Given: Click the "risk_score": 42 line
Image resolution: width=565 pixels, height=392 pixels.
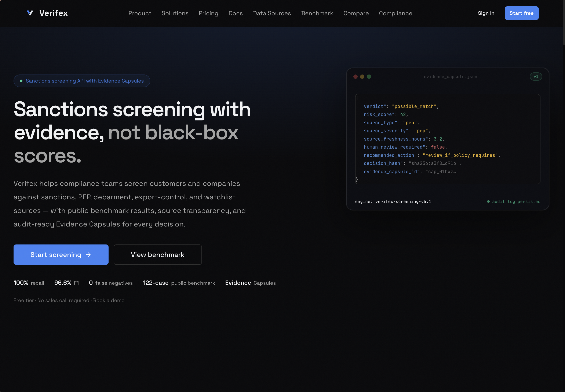Looking at the screenshot, I should [x=384, y=115].
